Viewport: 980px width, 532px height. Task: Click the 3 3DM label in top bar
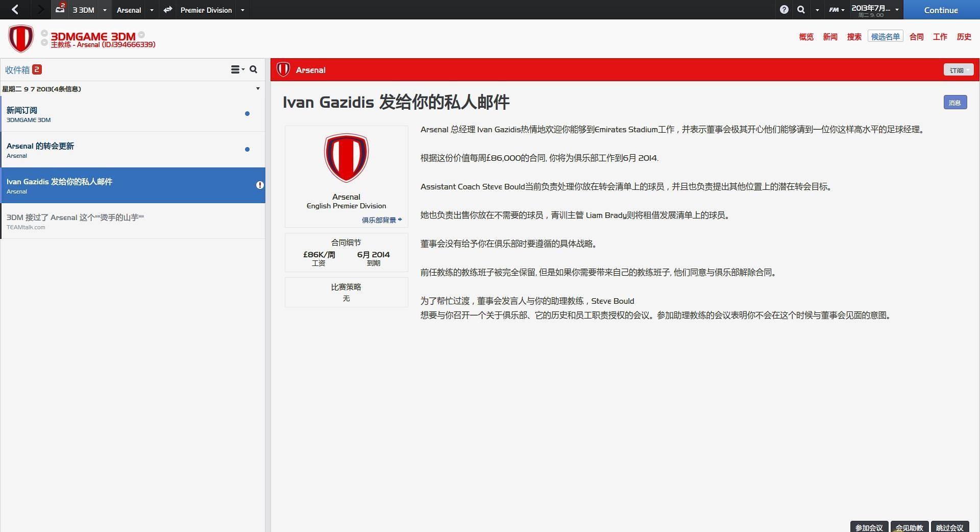83,10
